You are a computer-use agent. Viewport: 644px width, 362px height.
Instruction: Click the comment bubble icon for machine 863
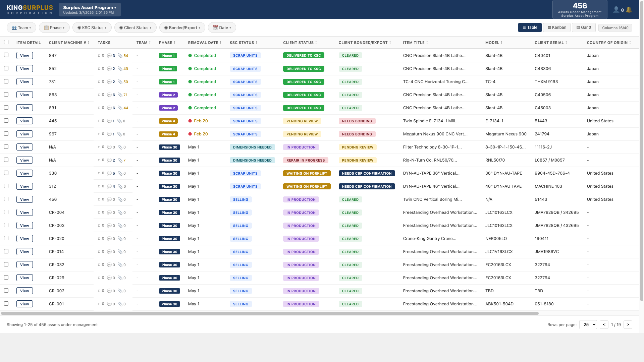109,95
